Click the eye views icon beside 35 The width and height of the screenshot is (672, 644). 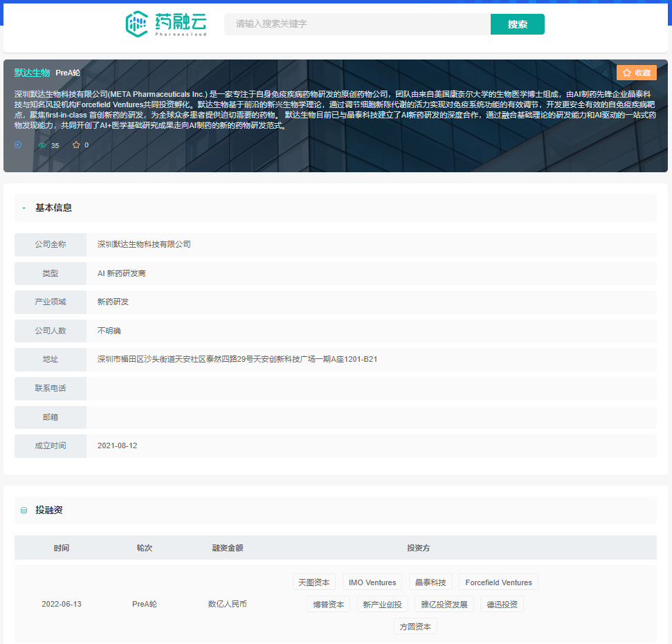(42, 145)
